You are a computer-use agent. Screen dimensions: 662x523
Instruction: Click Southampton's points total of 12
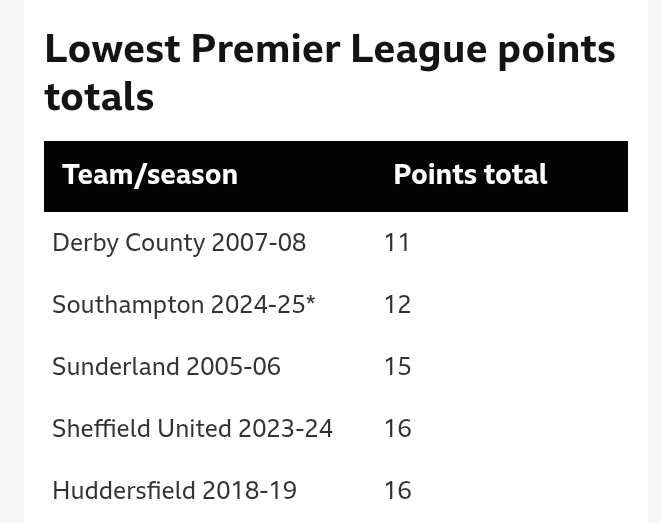pyautogui.click(x=397, y=305)
